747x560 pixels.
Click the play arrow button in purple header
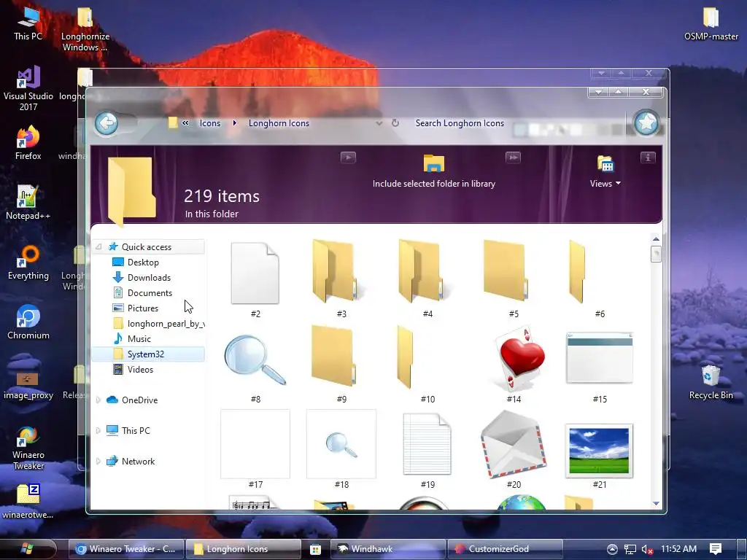click(348, 157)
